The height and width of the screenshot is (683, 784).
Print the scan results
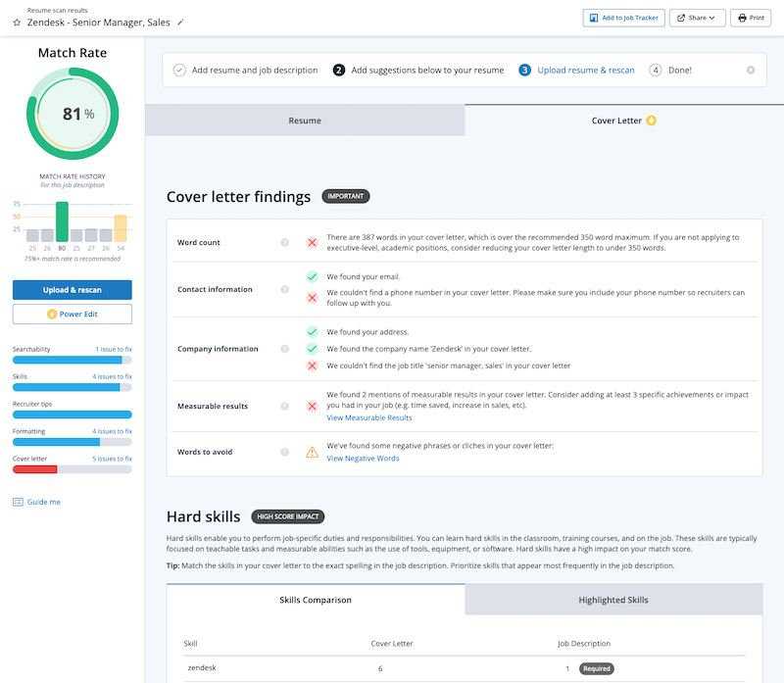[751, 18]
